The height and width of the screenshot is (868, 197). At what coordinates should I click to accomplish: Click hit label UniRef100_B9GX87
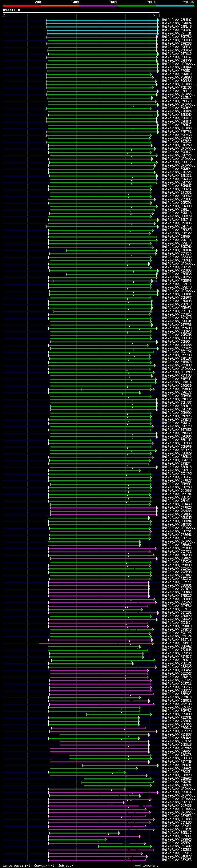click(x=177, y=30)
